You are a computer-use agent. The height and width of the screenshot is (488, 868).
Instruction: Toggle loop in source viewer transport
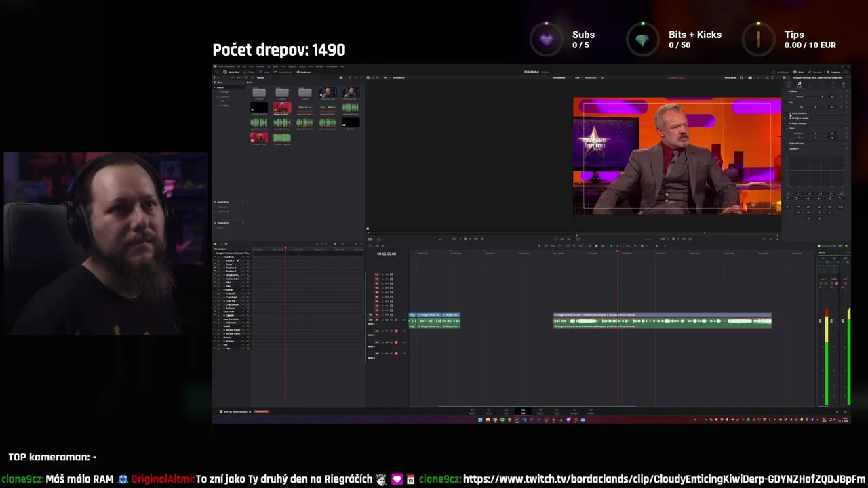point(482,239)
